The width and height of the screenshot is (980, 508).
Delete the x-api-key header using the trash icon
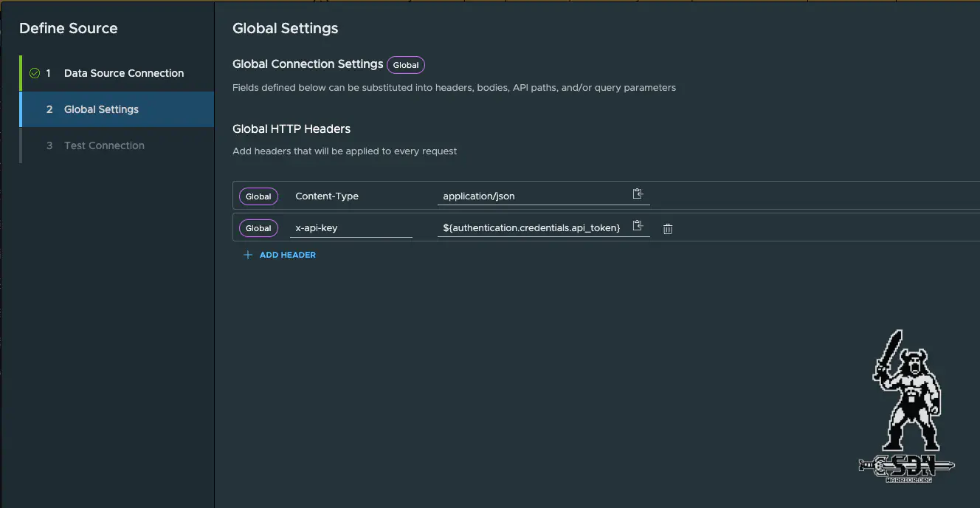[x=667, y=229]
